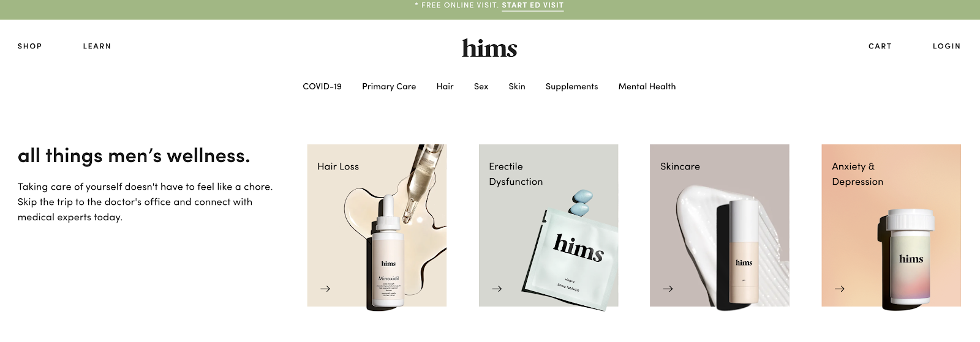
Task: Select the Sex category
Action: click(x=481, y=86)
